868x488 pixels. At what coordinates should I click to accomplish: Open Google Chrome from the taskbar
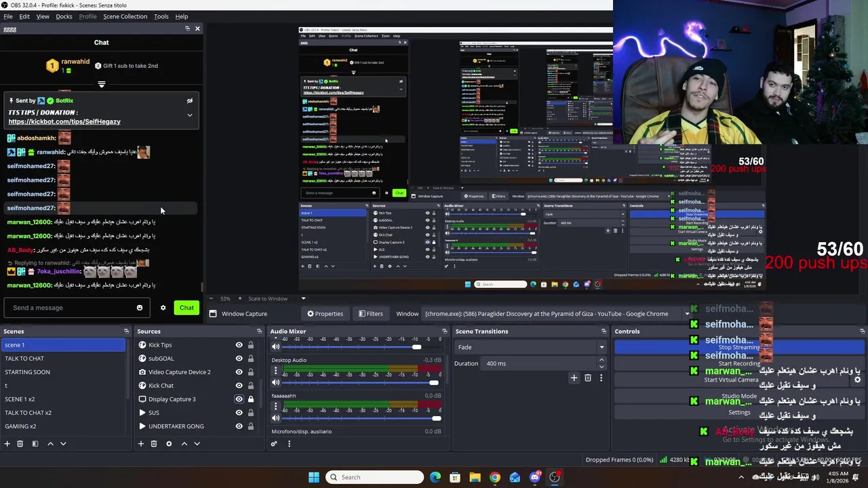click(x=495, y=477)
